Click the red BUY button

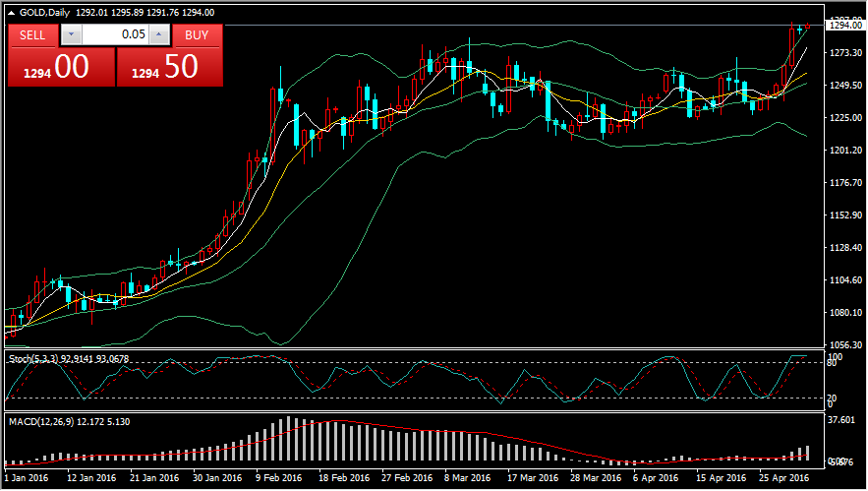tap(197, 35)
